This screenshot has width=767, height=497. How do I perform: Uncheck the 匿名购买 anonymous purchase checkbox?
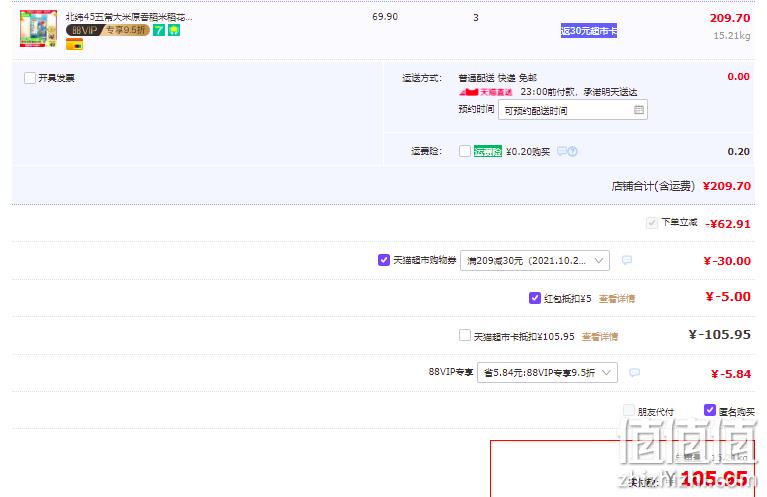710,410
